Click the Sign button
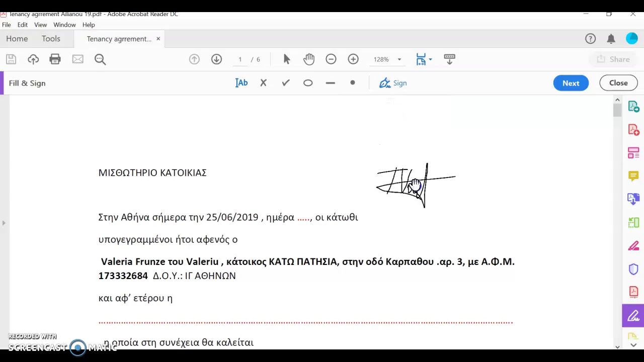 click(x=393, y=83)
